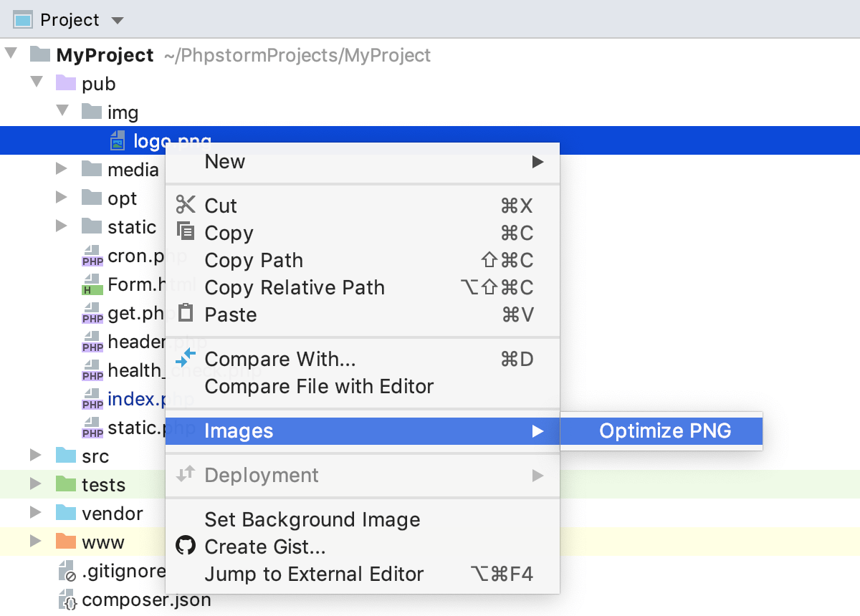Open the New submenu
This screenshot has height=616, width=860.
[224, 162]
